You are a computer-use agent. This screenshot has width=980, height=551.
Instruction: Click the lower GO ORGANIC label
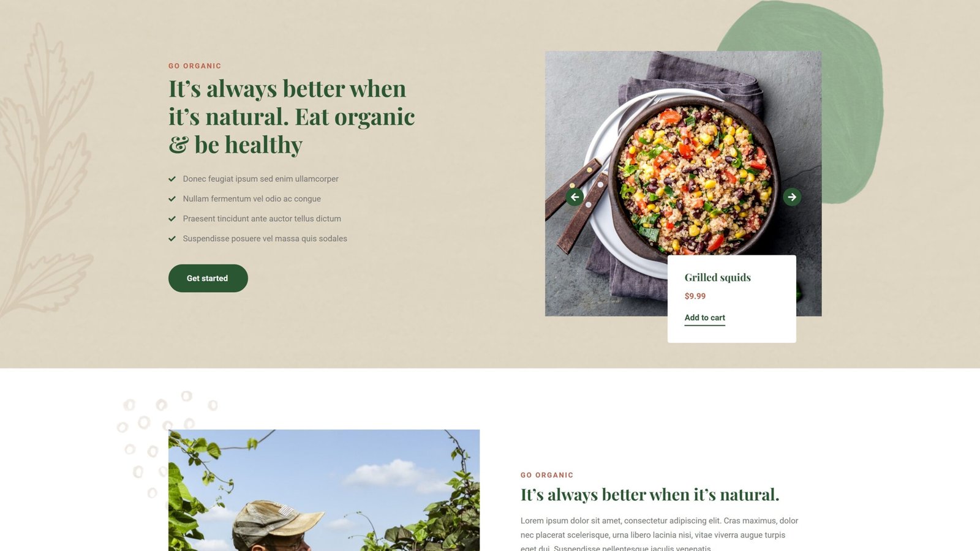(547, 475)
